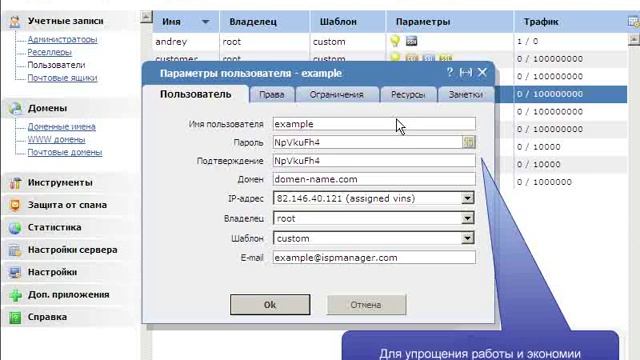Generate password with the Пароль field icon
The image size is (640, 360).
(469, 142)
